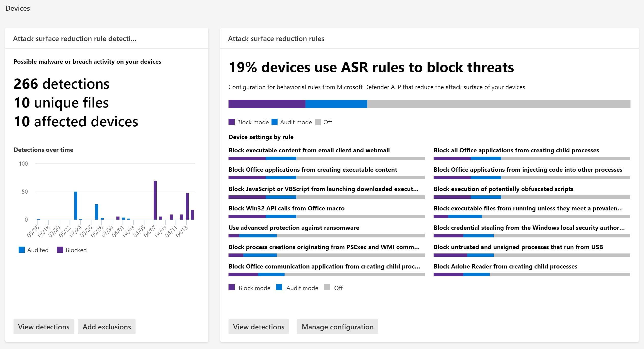644x349 pixels.
Task: Click bottom Block mode legend square
Action: pos(232,287)
